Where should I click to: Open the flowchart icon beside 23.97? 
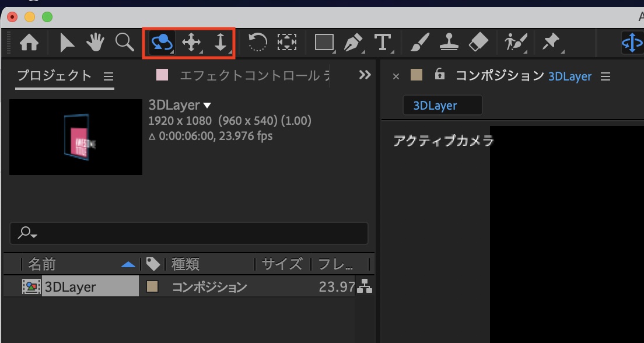click(x=365, y=286)
